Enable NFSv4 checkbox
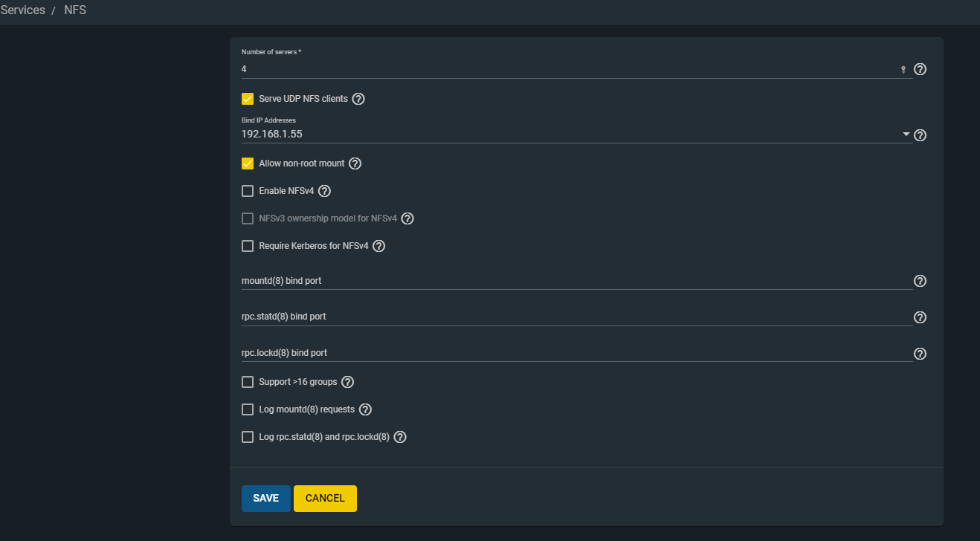 [248, 191]
